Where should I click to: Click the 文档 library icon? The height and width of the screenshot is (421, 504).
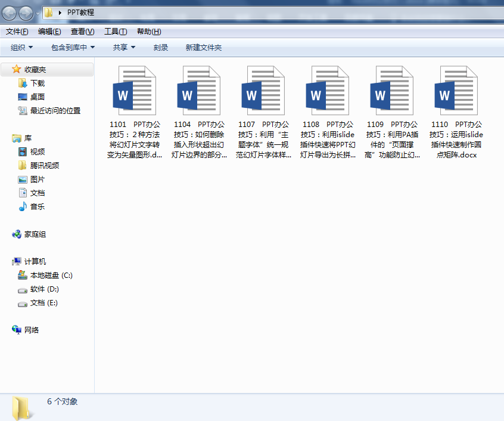pyautogui.click(x=23, y=193)
